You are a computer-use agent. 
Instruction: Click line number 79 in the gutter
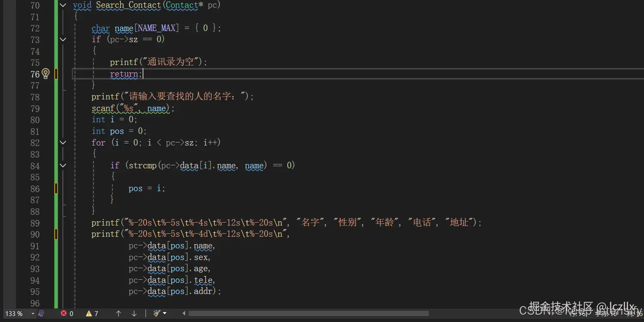coord(35,108)
